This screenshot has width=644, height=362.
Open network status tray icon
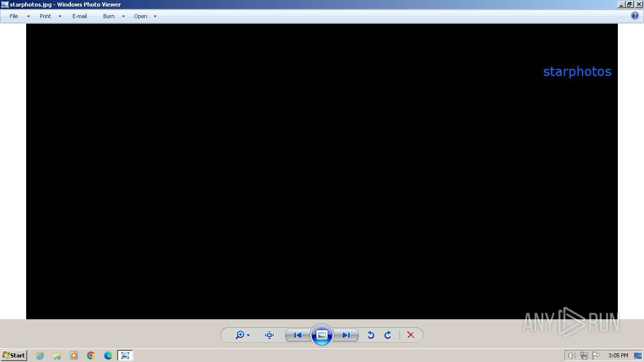point(584,355)
